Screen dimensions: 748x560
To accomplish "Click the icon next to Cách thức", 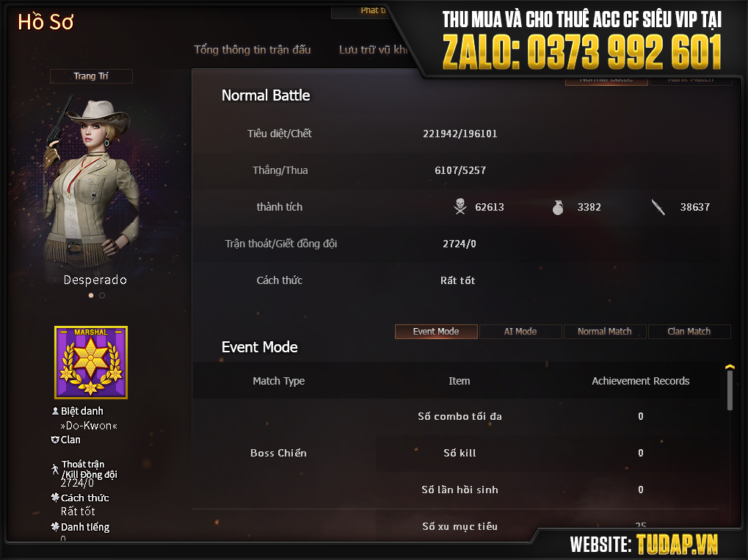I will point(55,498).
